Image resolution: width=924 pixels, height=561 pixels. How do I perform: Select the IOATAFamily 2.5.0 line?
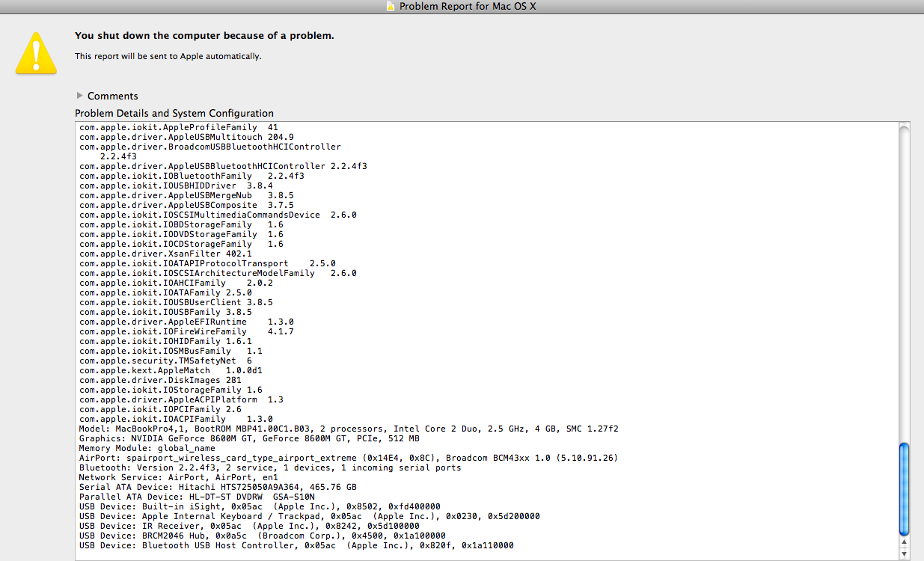pyautogui.click(x=165, y=292)
